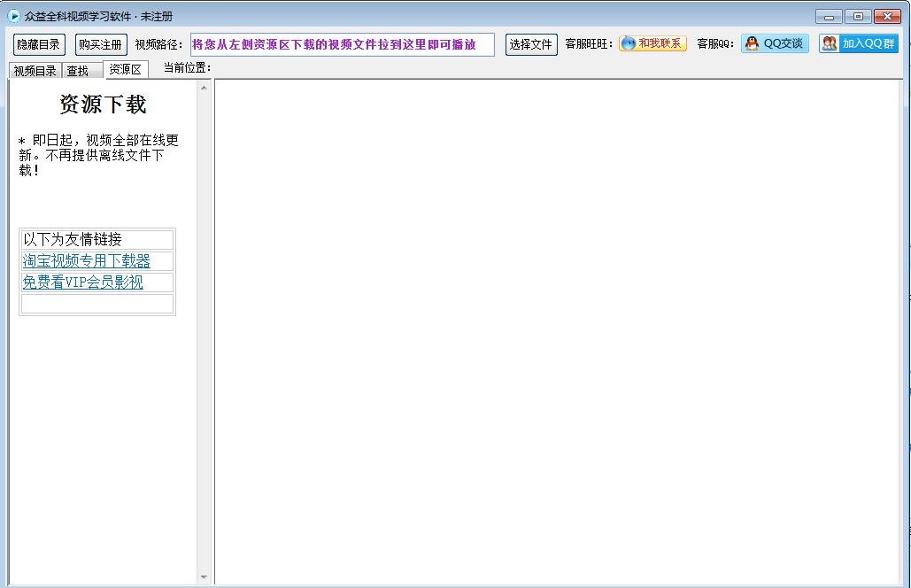Click the 客服QQ label
The width and height of the screenshot is (911, 588).
point(715,43)
